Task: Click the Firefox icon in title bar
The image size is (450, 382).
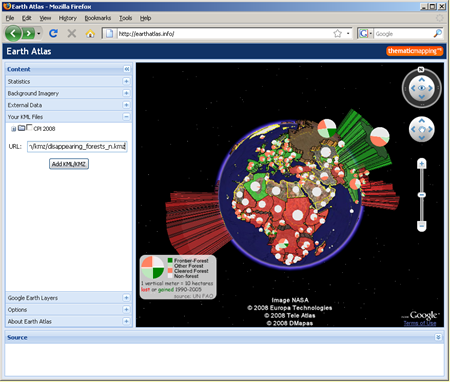Action: tap(7, 6)
